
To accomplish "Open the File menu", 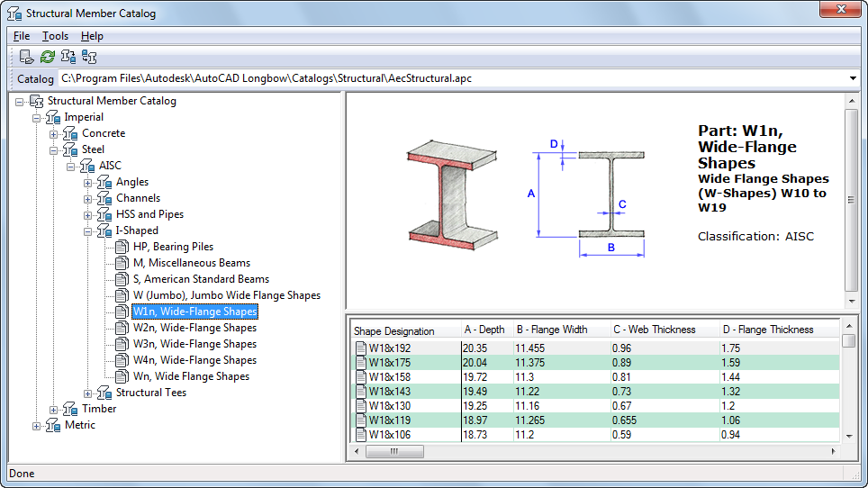I will 22,36.
